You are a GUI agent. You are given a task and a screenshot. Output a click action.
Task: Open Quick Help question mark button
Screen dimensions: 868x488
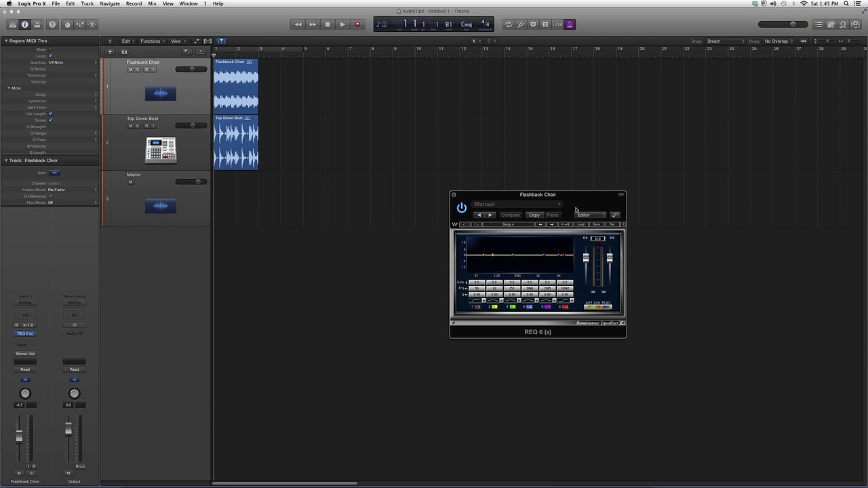point(53,24)
